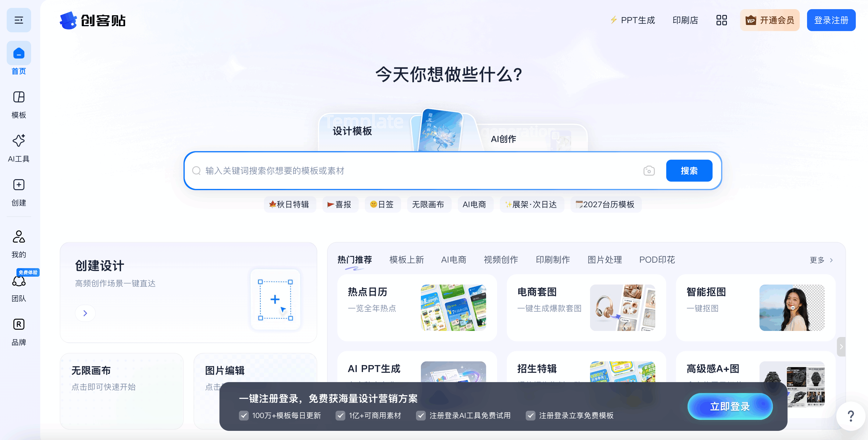Toggle 注册登录AI工具免费试用 checkbox
Screen dimensions: 868x440
tap(421, 415)
